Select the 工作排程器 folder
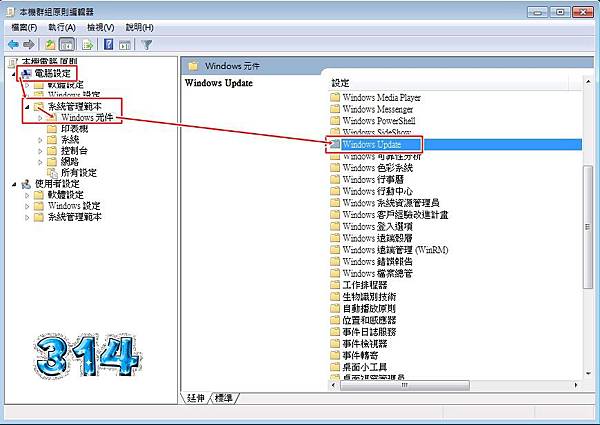Image resolution: width=600 pixels, height=425 pixels. click(x=365, y=285)
